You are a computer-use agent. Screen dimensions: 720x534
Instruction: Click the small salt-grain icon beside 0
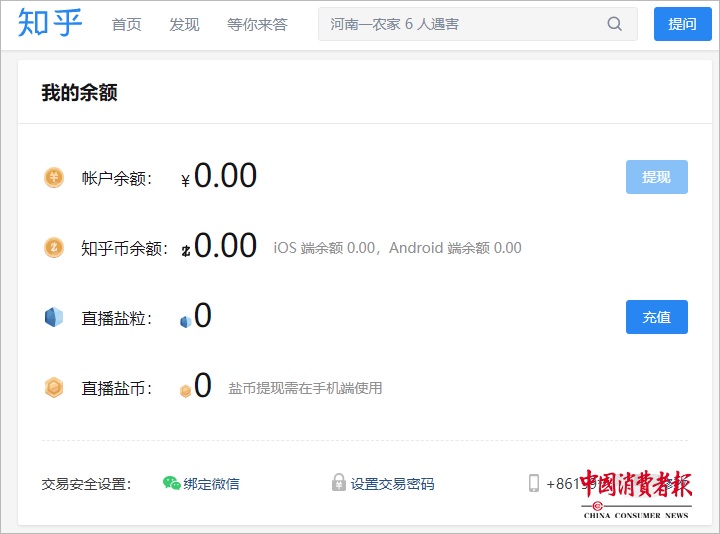(185, 321)
